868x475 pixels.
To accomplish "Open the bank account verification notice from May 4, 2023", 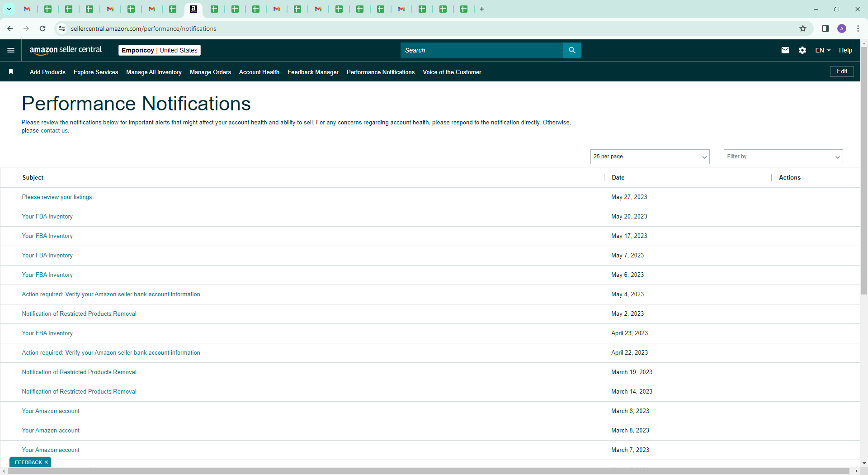I will [111, 294].
